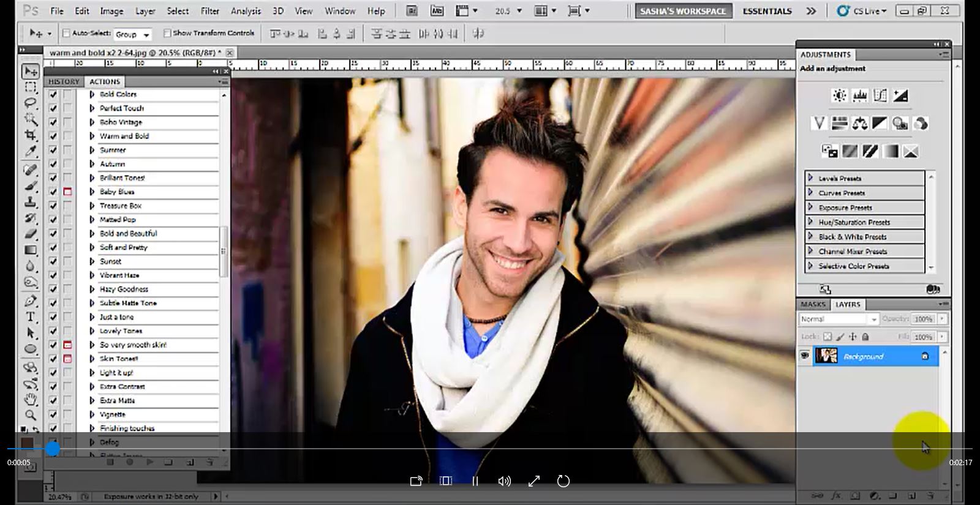Enable the Auto-Select checkbox
Image resolution: width=980 pixels, height=505 pixels.
(66, 33)
